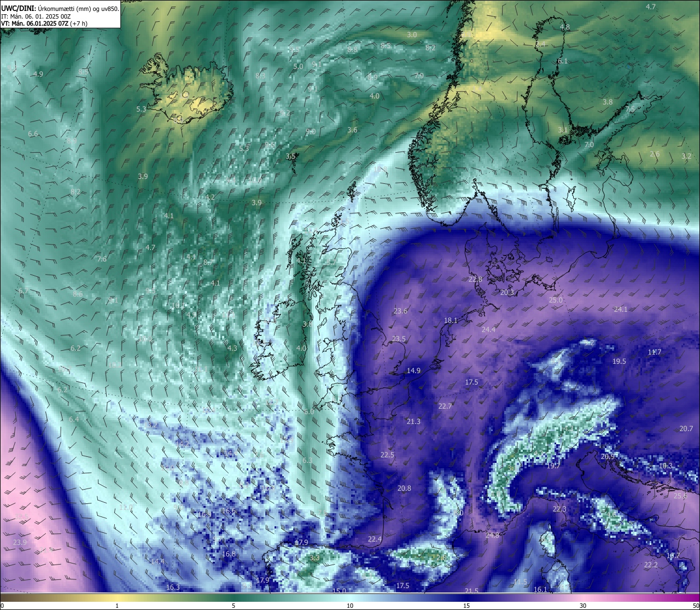Click the 16.8 value on the map
This screenshot has height=610, width=700.
pyautogui.click(x=229, y=554)
